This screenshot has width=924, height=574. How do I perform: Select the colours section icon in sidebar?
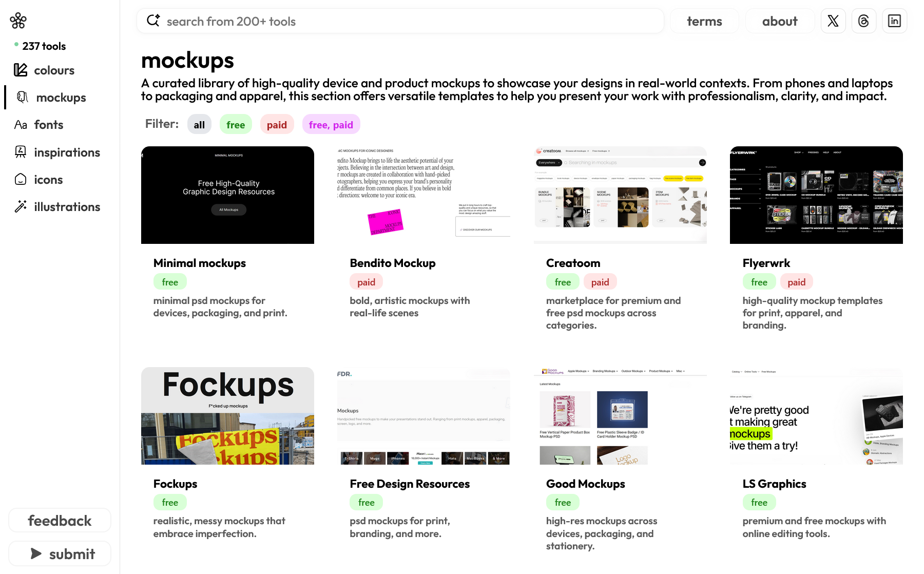(x=21, y=70)
